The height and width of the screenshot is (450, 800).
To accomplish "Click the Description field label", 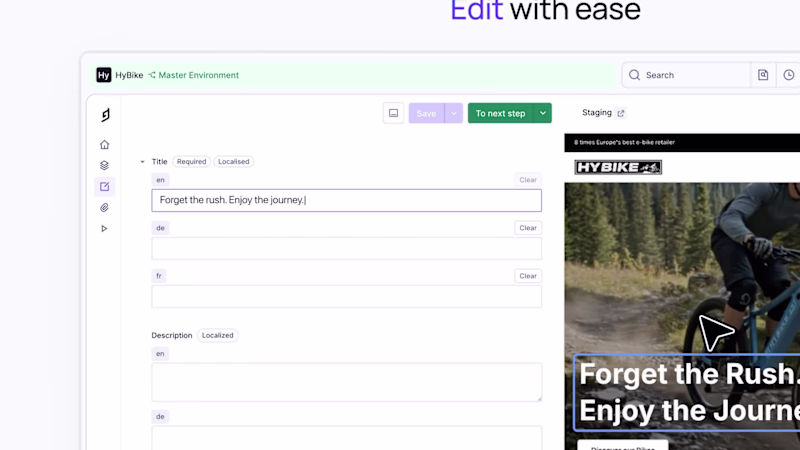I will tap(172, 335).
